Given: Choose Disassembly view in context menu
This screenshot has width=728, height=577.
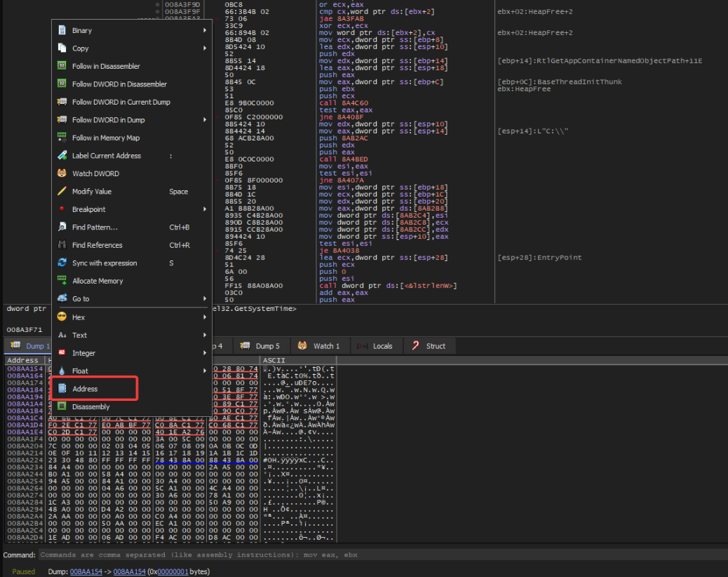Looking at the screenshot, I should coord(91,406).
